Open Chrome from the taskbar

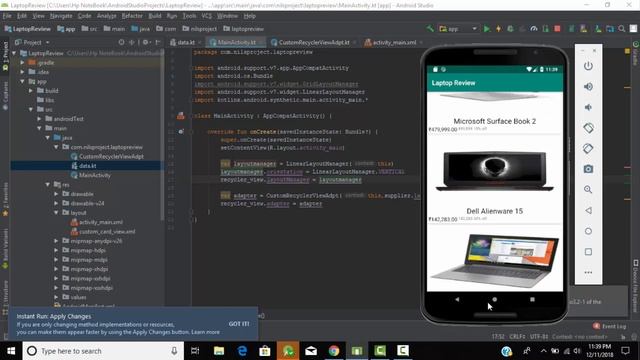[334, 351]
